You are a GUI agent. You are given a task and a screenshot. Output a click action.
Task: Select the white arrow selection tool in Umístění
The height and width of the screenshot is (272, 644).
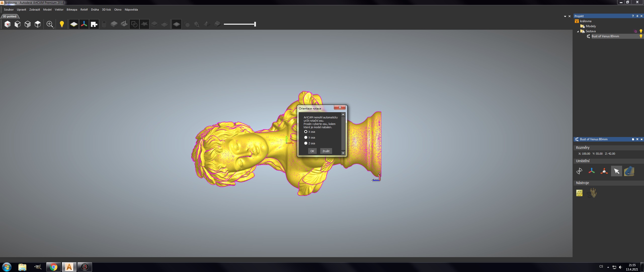click(x=616, y=171)
